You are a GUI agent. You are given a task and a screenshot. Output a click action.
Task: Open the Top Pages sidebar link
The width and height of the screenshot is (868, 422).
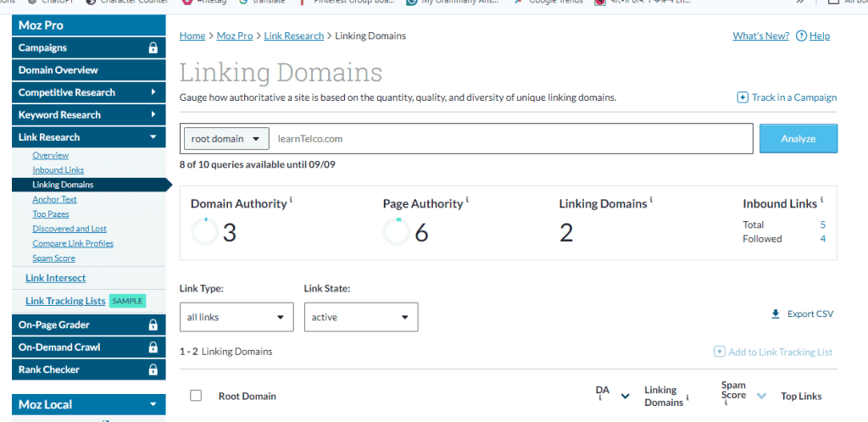tap(50, 214)
